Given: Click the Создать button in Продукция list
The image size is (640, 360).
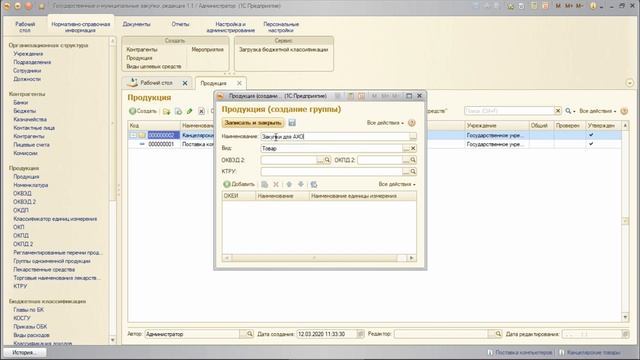Looking at the screenshot, I should pos(143,111).
